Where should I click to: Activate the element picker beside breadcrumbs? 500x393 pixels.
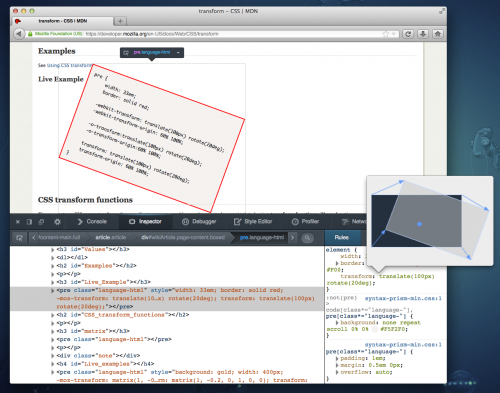tap(19, 238)
